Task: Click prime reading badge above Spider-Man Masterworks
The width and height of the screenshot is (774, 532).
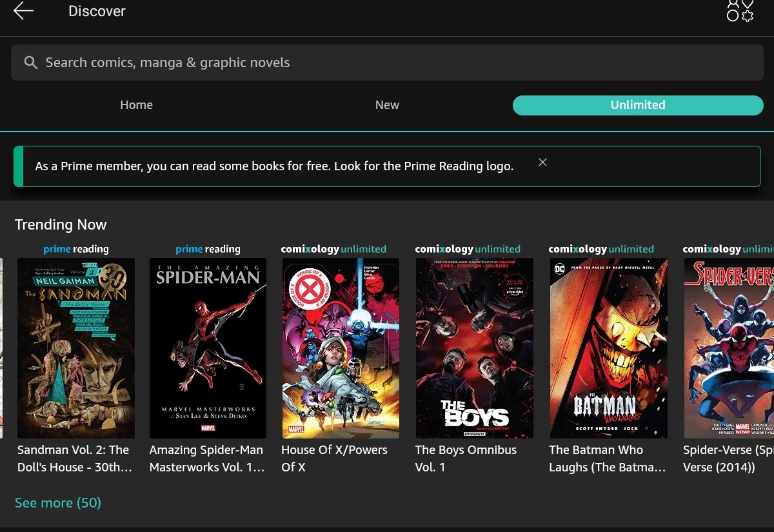Action: pos(208,249)
